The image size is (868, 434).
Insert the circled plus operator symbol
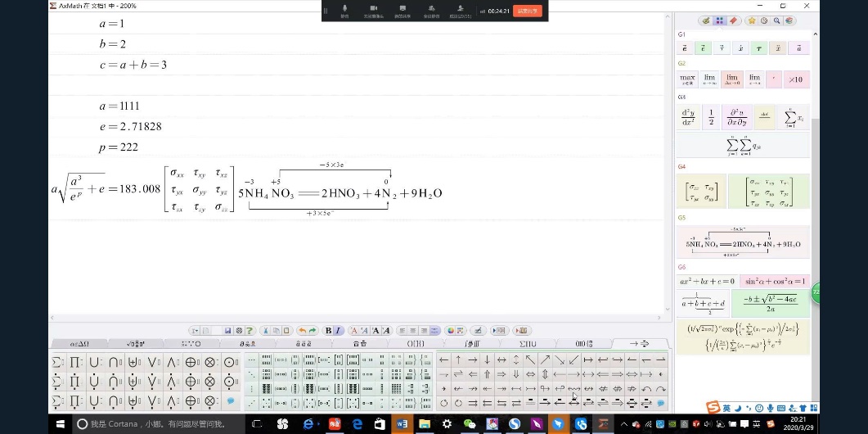pos(191,361)
